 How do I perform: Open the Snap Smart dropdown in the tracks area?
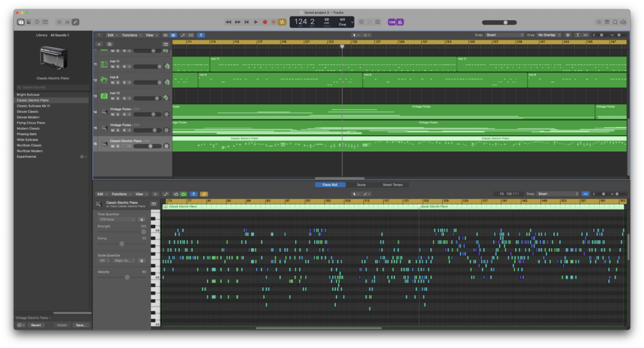tap(505, 35)
